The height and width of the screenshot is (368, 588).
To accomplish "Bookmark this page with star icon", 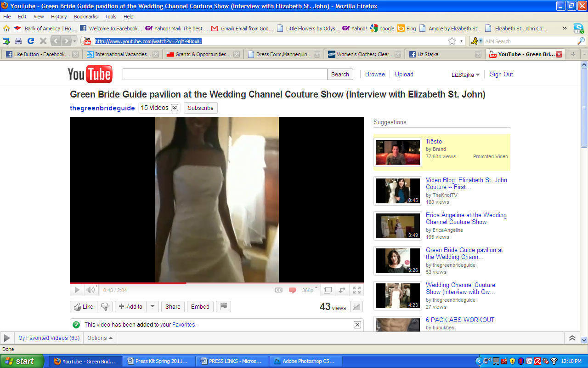I will tap(452, 41).
